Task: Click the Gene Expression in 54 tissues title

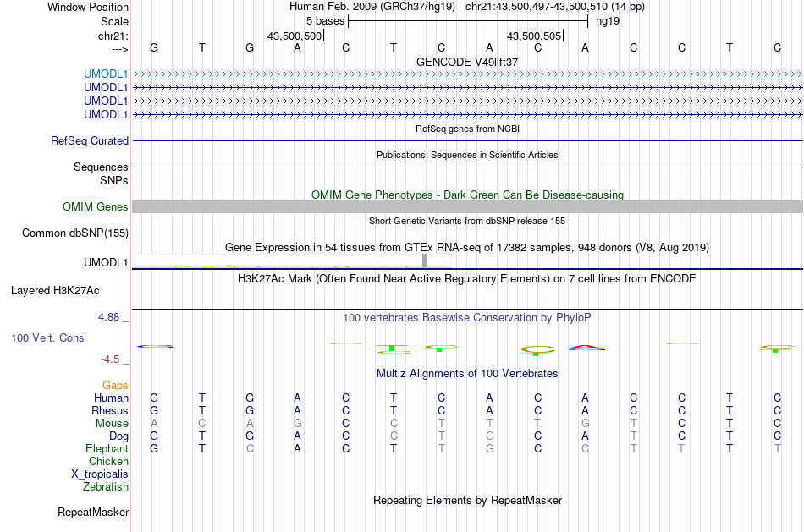Action: pos(467,248)
